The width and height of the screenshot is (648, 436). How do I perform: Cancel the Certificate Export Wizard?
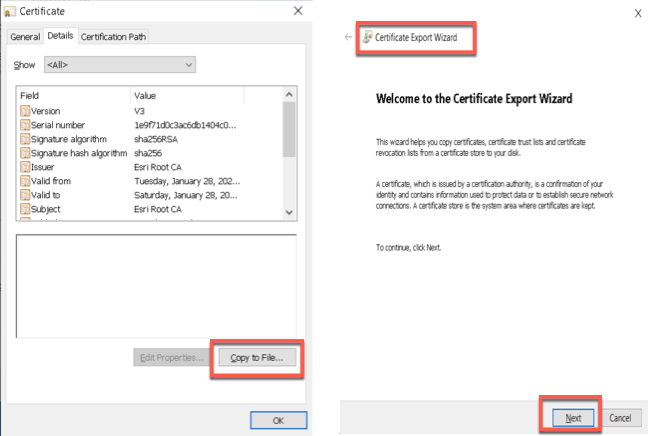[620, 418]
